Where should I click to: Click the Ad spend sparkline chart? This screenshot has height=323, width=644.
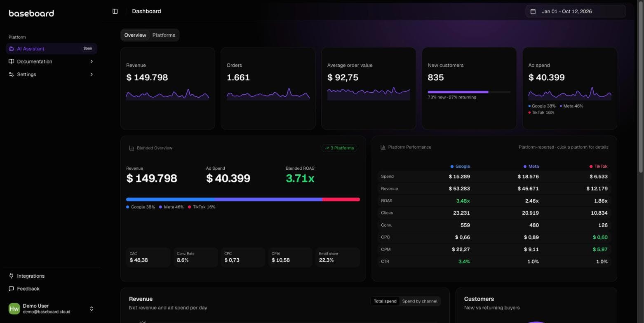[x=570, y=94]
